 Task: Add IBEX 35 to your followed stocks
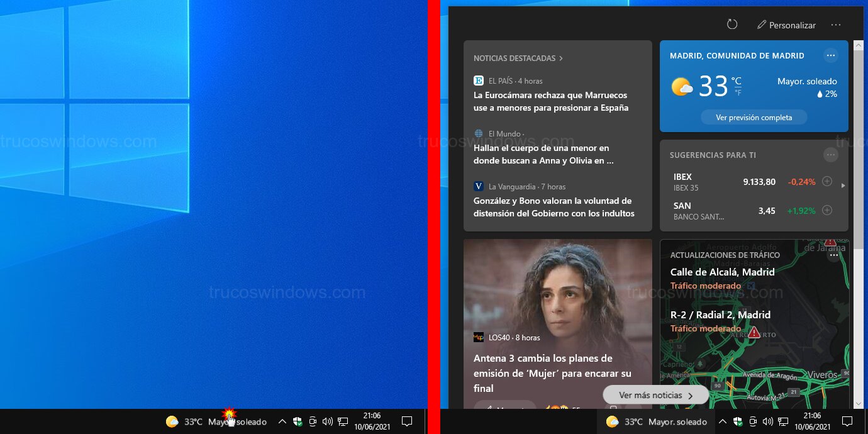click(826, 182)
